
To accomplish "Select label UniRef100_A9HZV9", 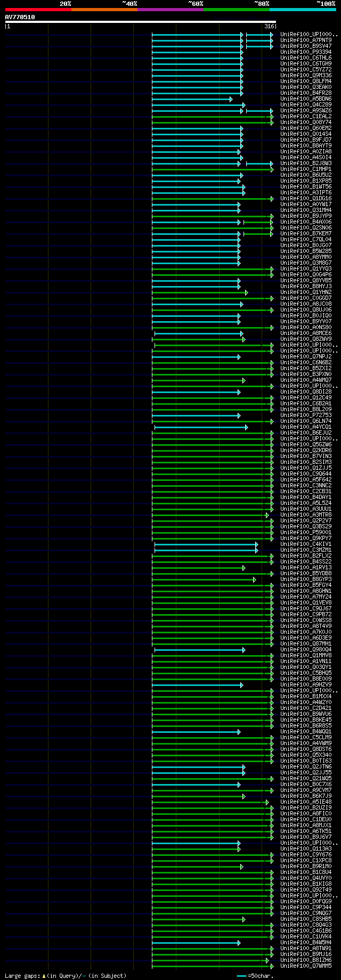I will [x=306, y=685].
